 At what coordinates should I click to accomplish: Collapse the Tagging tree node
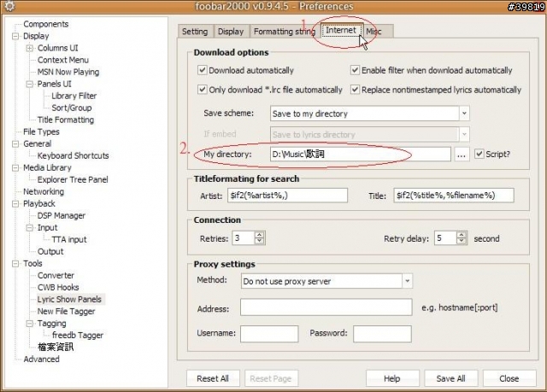(x=30, y=324)
